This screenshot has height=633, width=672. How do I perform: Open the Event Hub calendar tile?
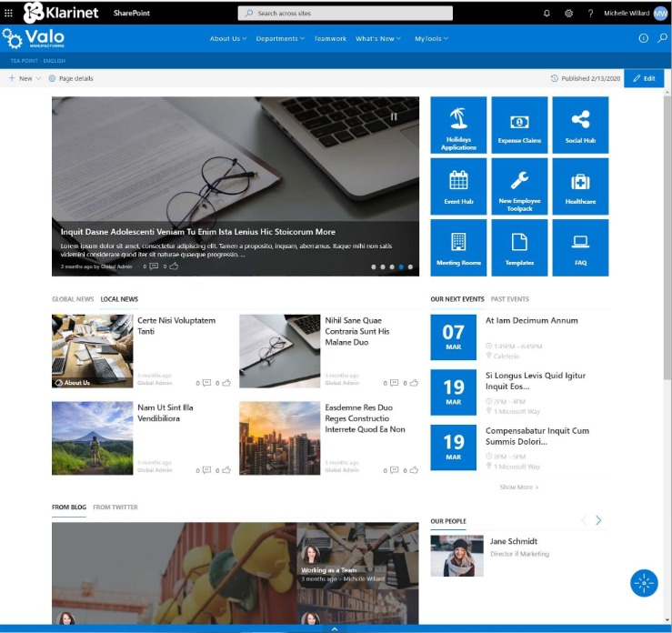point(458,186)
